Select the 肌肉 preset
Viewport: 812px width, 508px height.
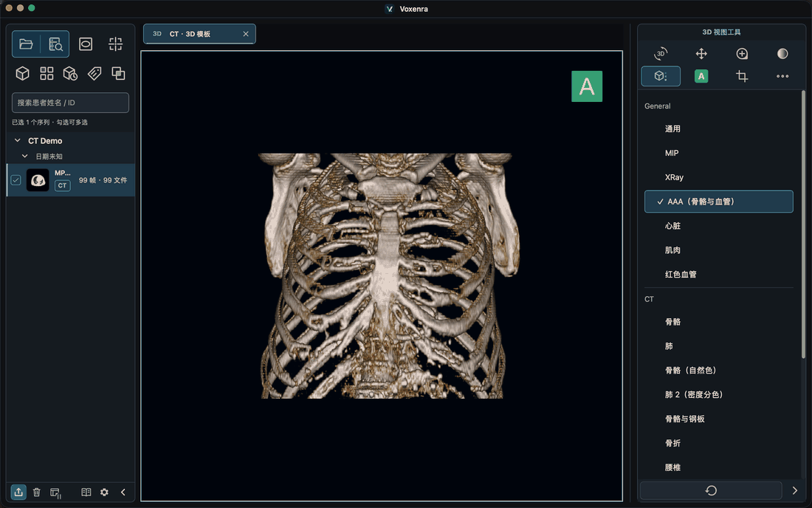pyautogui.click(x=719, y=250)
